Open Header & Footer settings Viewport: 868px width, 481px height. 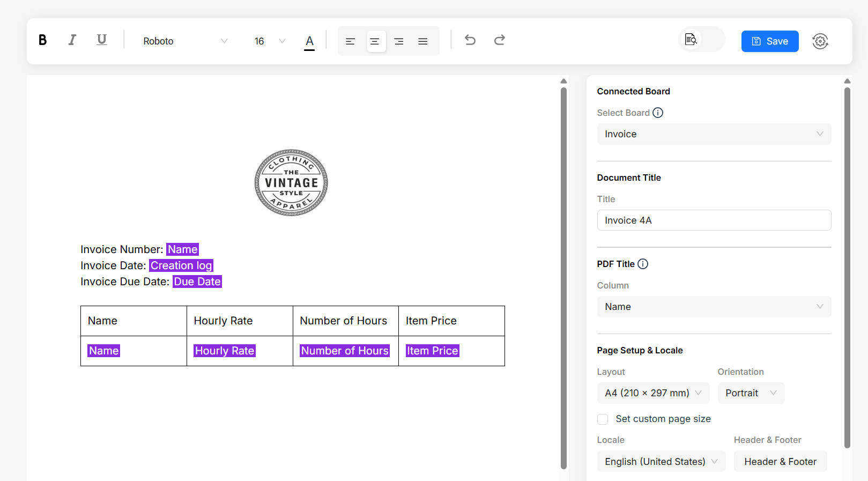tap(780, 462)
